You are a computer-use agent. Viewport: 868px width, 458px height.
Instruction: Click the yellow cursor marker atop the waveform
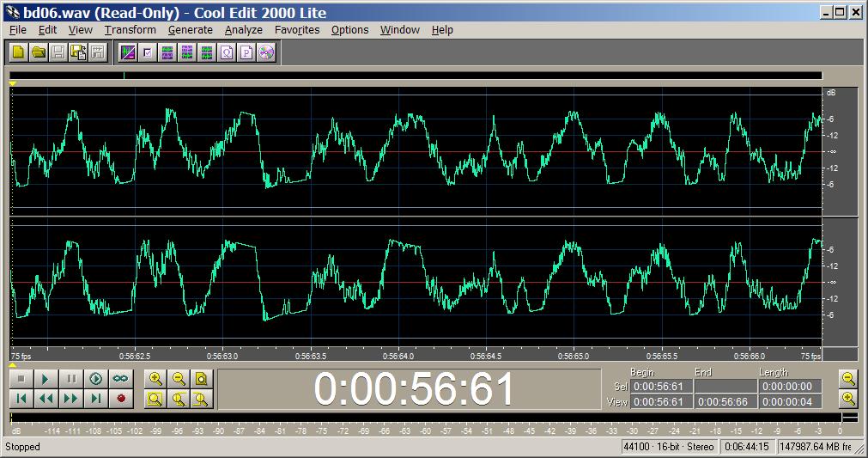(x=13, y=83)
